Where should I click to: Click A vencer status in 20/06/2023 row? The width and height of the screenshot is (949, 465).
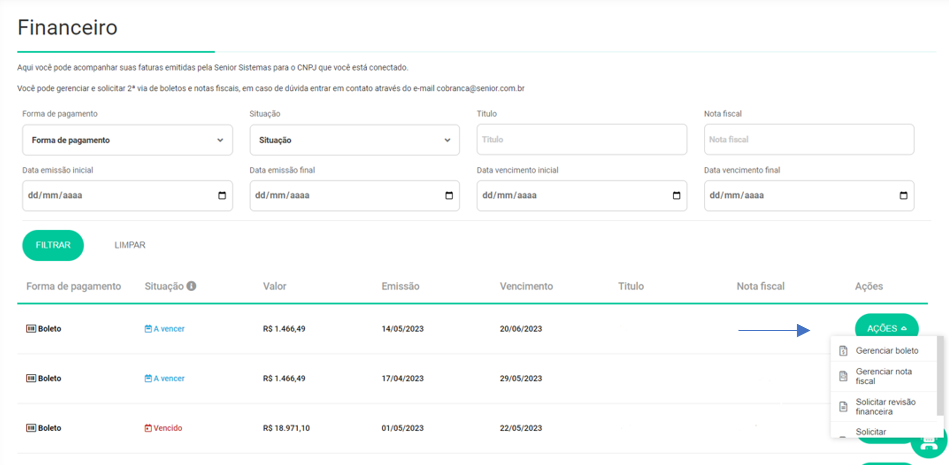pos(165,329)
